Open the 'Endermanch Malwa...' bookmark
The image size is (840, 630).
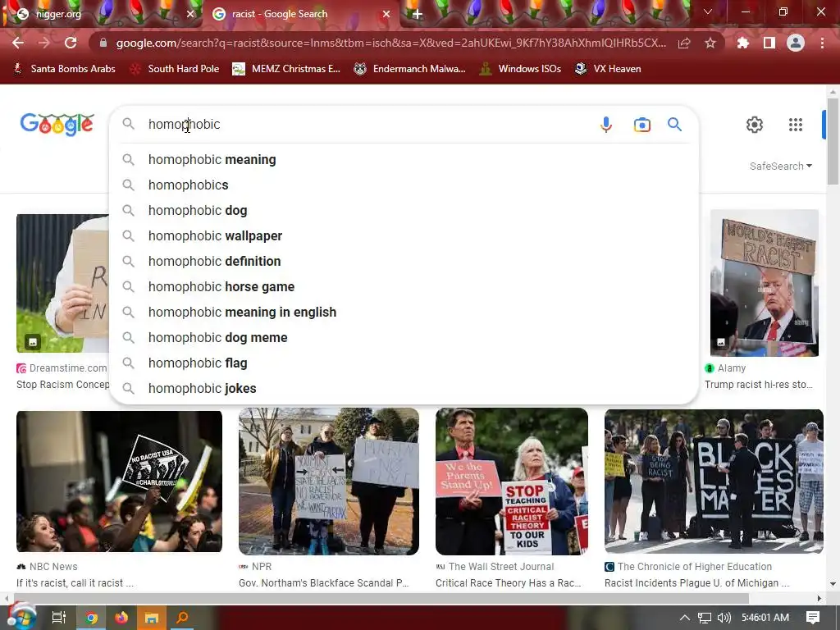point(410,69)
